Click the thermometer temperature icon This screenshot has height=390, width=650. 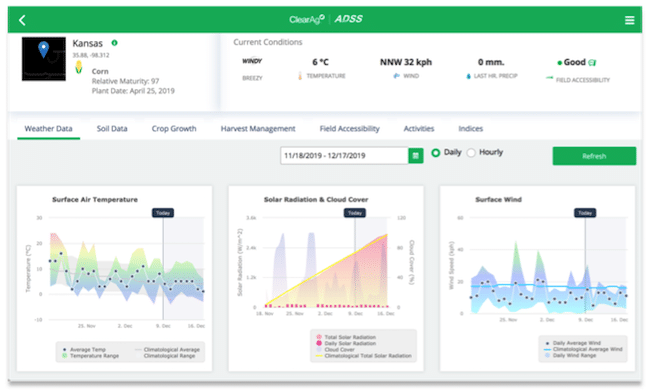click(x=300, y=76)
